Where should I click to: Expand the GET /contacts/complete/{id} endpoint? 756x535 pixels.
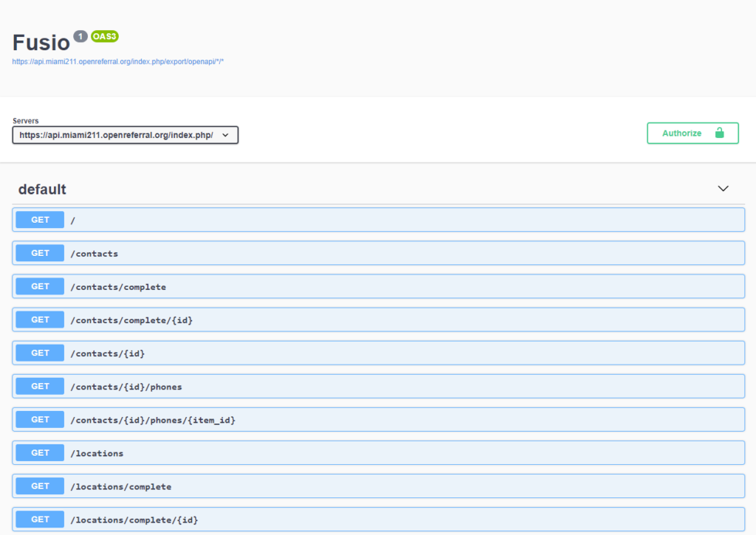pos(379,320)
